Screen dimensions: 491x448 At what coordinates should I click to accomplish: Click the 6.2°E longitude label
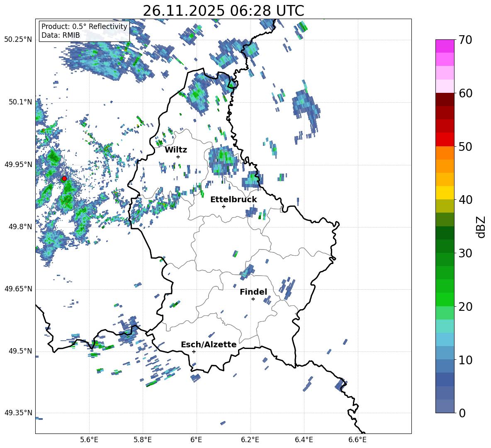[x=250, y=440]
